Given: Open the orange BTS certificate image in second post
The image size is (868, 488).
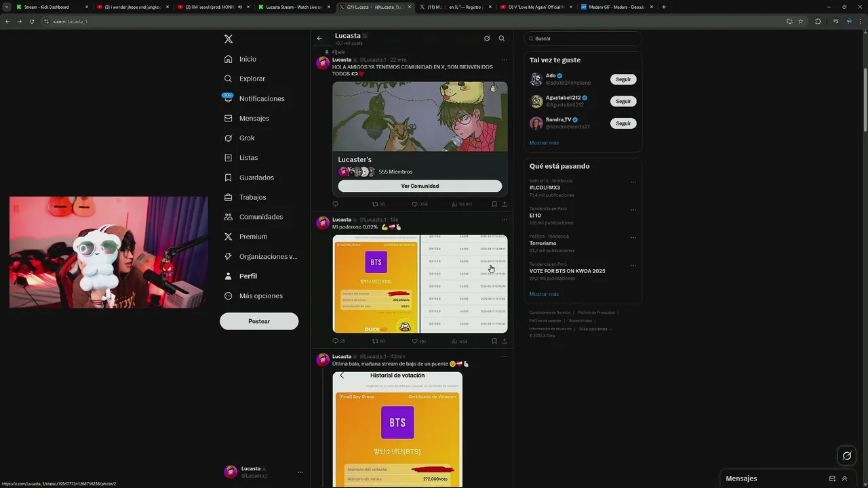Looking at the screenshot, I should (376, 284).
